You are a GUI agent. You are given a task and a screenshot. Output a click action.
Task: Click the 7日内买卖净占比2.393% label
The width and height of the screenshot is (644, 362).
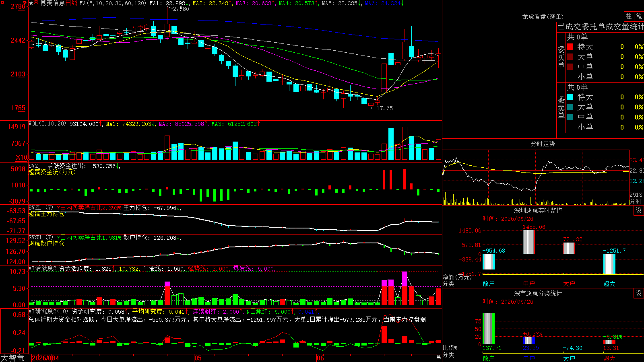point(89,208)
